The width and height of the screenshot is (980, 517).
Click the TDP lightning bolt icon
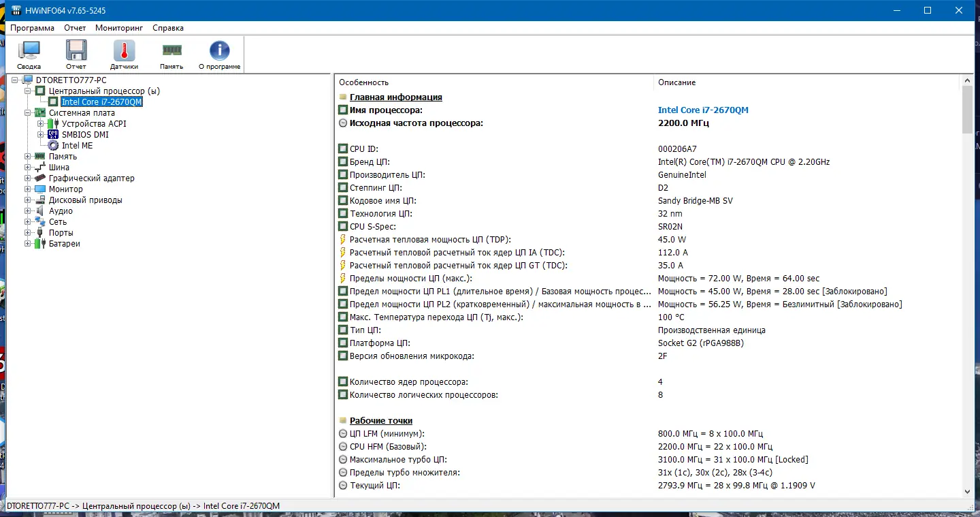click(343, 240)
